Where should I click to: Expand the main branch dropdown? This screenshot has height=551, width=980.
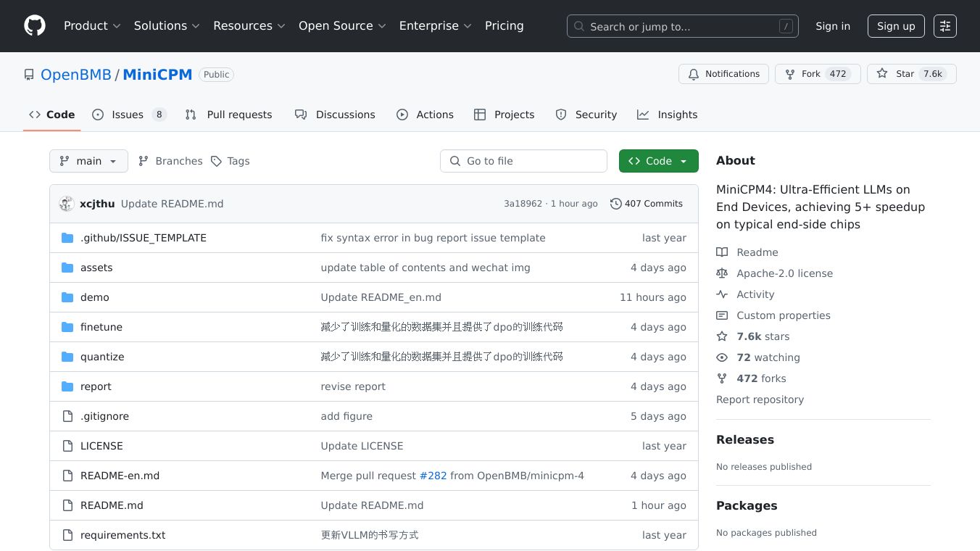pyautogui.click(x=88, y=161)
